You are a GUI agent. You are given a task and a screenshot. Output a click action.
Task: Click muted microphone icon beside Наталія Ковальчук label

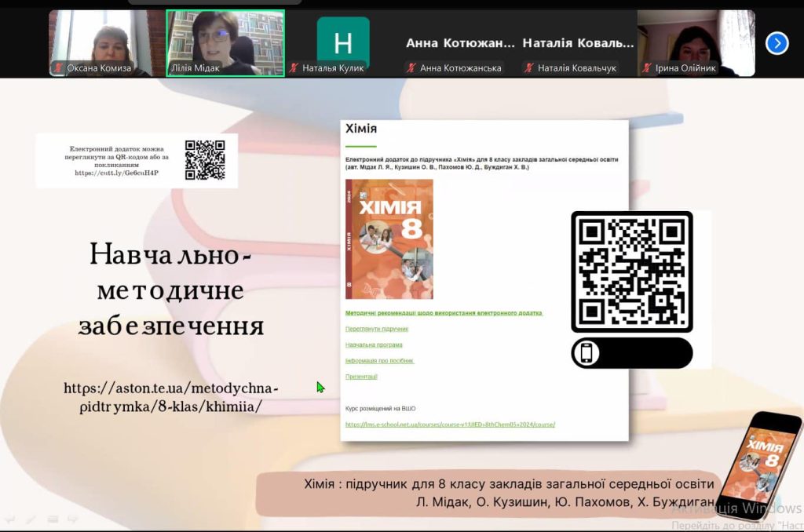click(x=528, y=67)
